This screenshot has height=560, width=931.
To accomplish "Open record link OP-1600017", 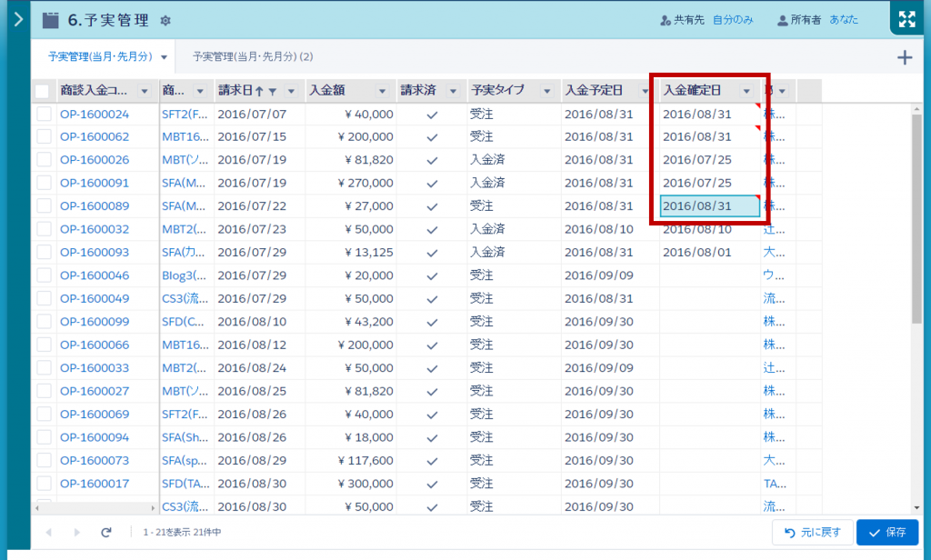I will pyautogui.click(x=95, y=484).
